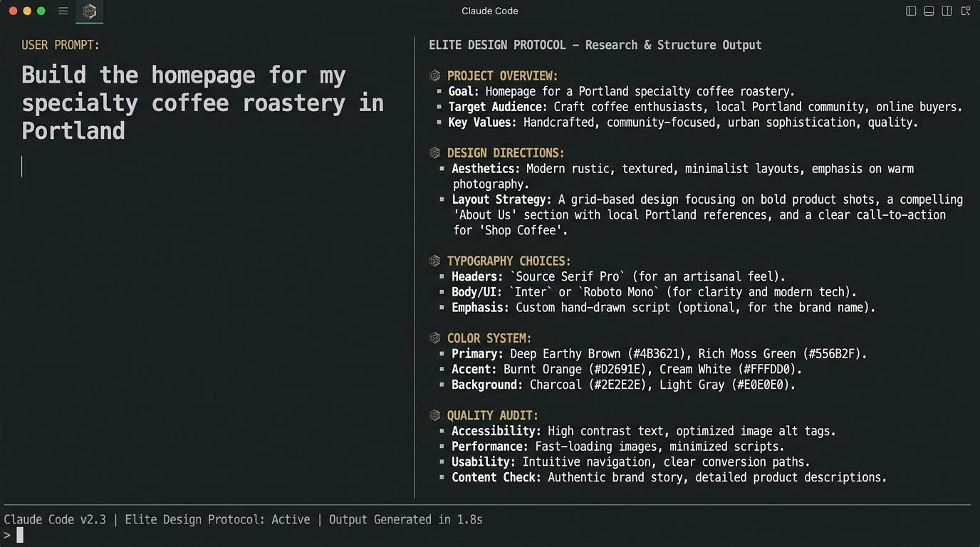Click the 'Accessibility:' line
This screenshot has width=980, height=547.
pos(644,431)
